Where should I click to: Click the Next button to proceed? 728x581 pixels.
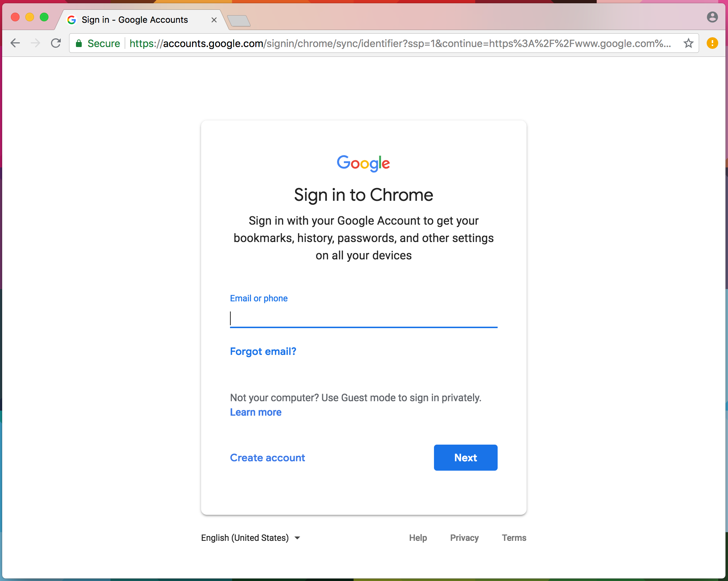465,458
